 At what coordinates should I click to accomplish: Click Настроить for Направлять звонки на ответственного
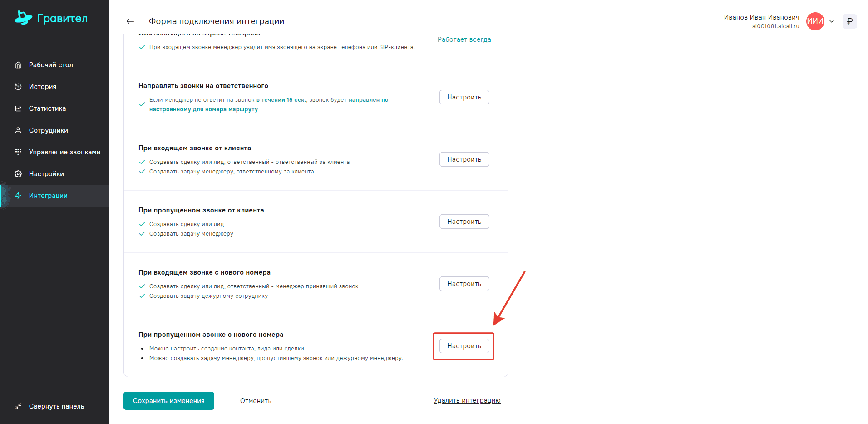tap(464, 97)
